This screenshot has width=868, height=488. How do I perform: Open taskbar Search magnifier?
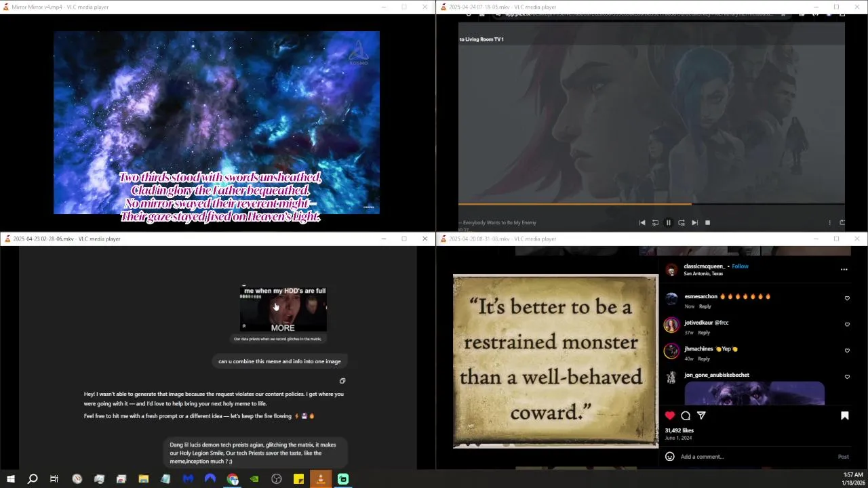[32, 479]
